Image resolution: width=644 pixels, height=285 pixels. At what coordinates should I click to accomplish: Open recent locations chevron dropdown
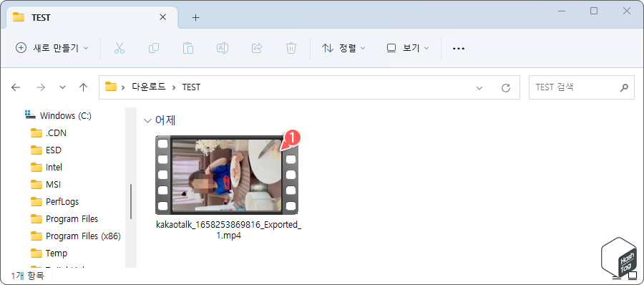coord(62,87)
